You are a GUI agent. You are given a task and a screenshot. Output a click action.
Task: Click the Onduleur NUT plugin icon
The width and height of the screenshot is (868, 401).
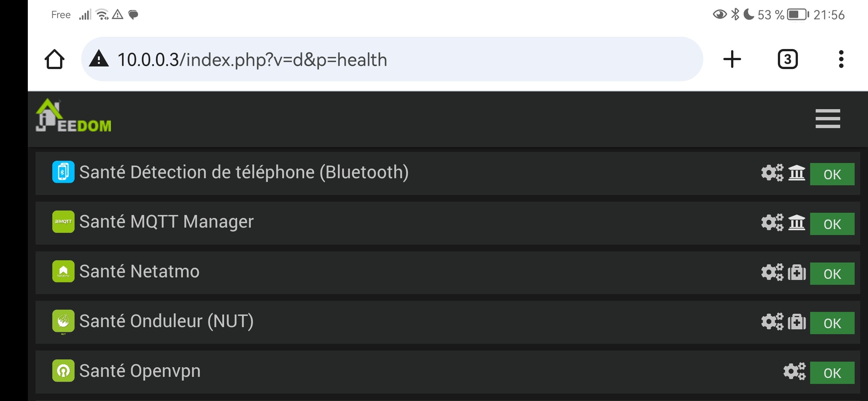point(63,321)
